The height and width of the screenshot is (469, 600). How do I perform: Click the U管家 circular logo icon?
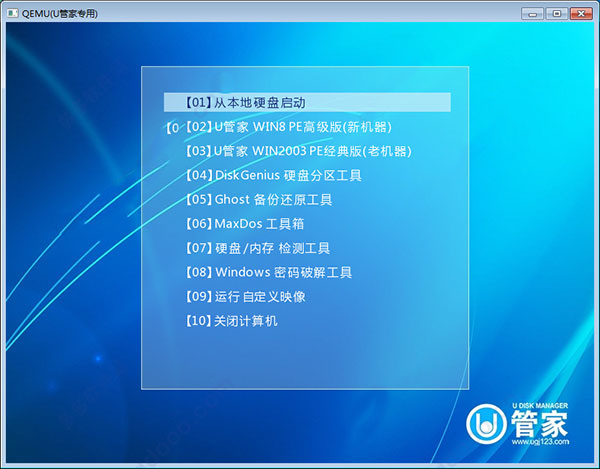486,424
